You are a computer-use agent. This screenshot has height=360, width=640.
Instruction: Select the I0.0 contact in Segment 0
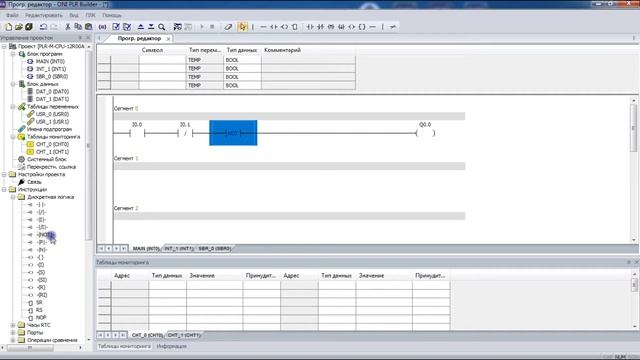coord(137,133)
